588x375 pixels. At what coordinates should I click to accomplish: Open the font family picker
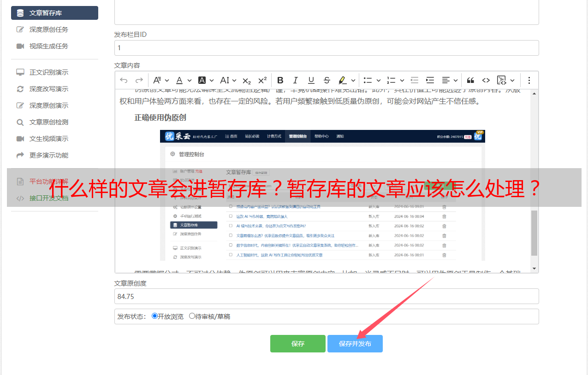[161, 80]
